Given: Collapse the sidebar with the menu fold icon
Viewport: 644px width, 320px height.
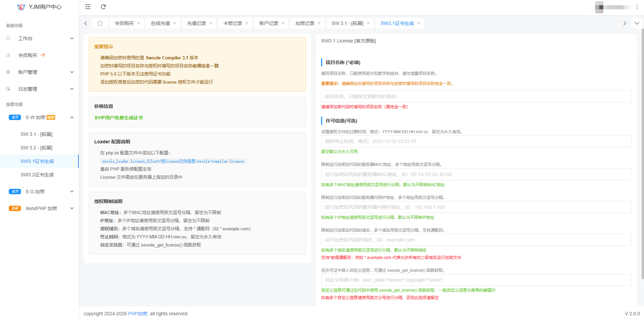Looking at the screenshot, I should tap(88, 7).
